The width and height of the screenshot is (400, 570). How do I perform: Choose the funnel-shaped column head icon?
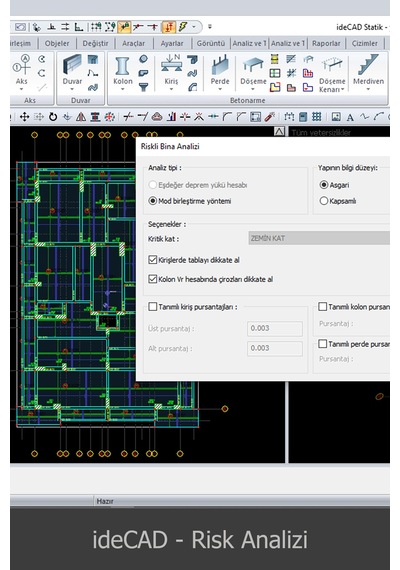pyautogui.click(x=143, y=87)
